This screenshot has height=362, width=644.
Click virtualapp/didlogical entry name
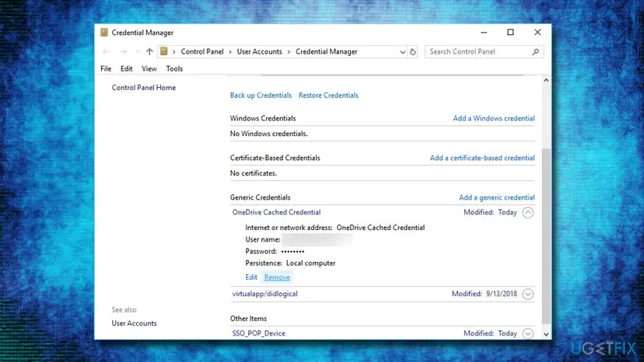click(x=265, y=294)
